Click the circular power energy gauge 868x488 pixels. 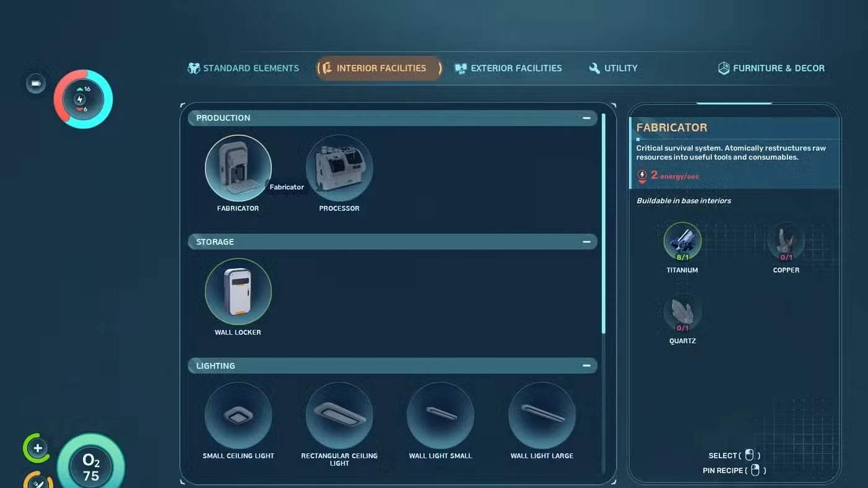(83, 99)
